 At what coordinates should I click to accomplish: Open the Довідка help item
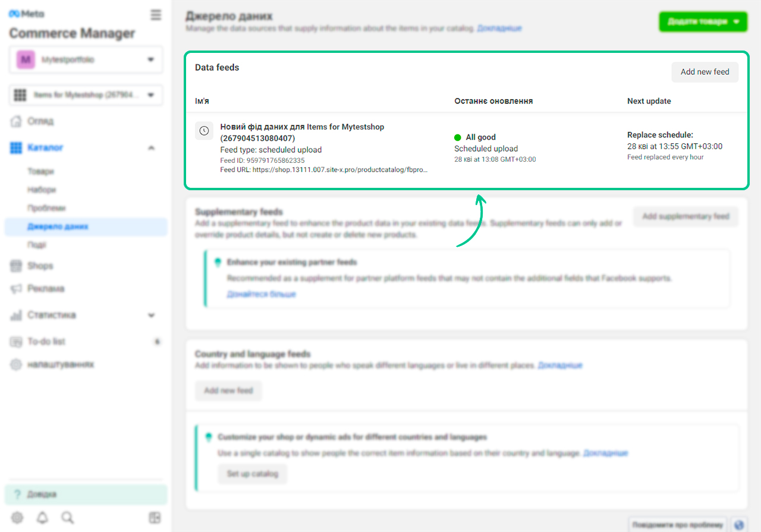point(86,495)
